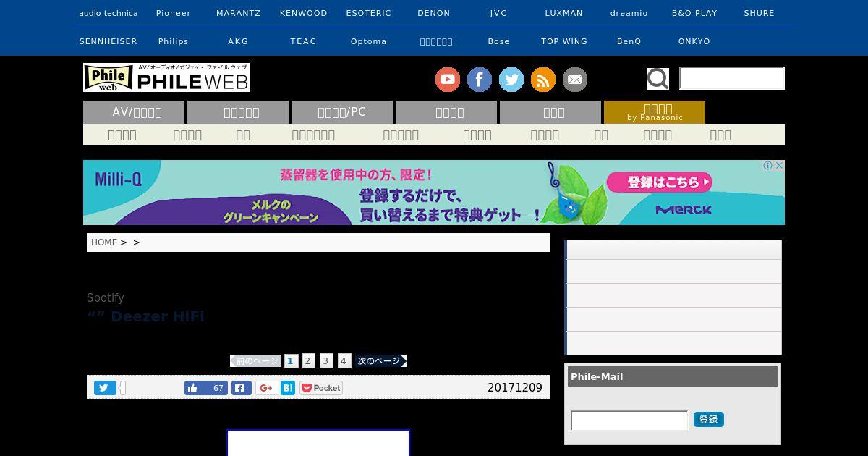Click the Facebook Like button showing 67
The height and width of the screenshot is (456, 868).
[206, 388]
